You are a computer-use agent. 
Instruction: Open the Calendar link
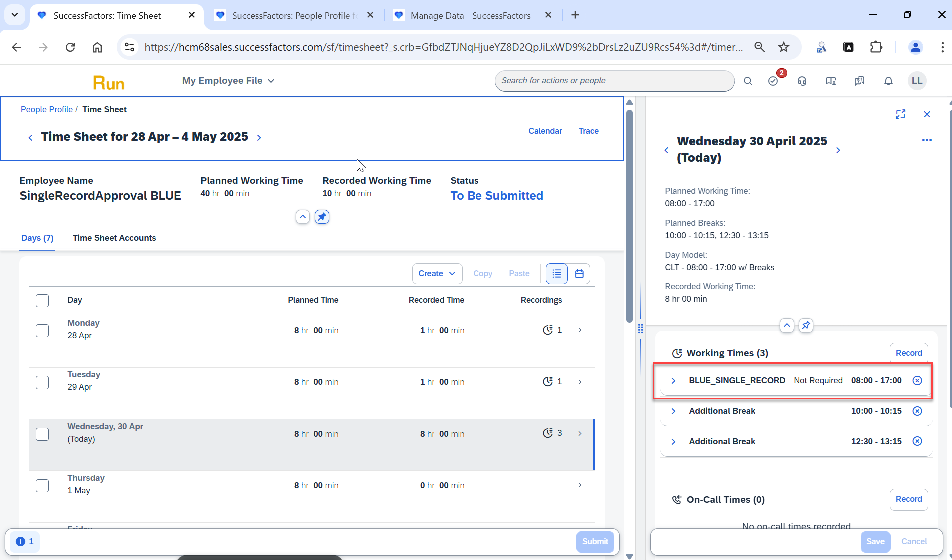545,131
